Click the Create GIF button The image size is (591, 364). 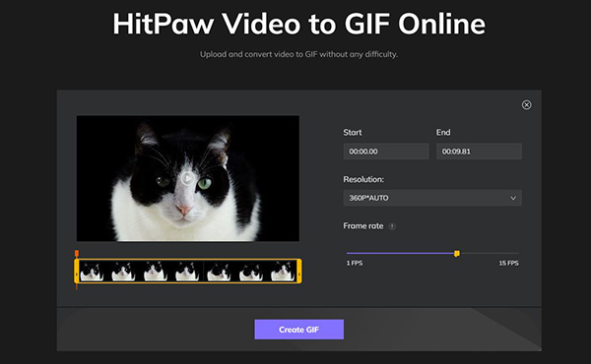tap(298, 330)
